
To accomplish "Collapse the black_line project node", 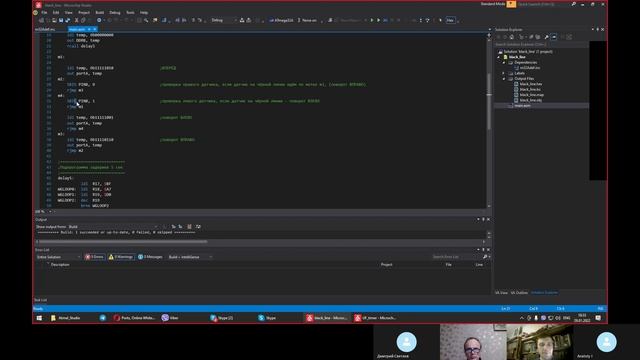I will [x=498, y=57].
